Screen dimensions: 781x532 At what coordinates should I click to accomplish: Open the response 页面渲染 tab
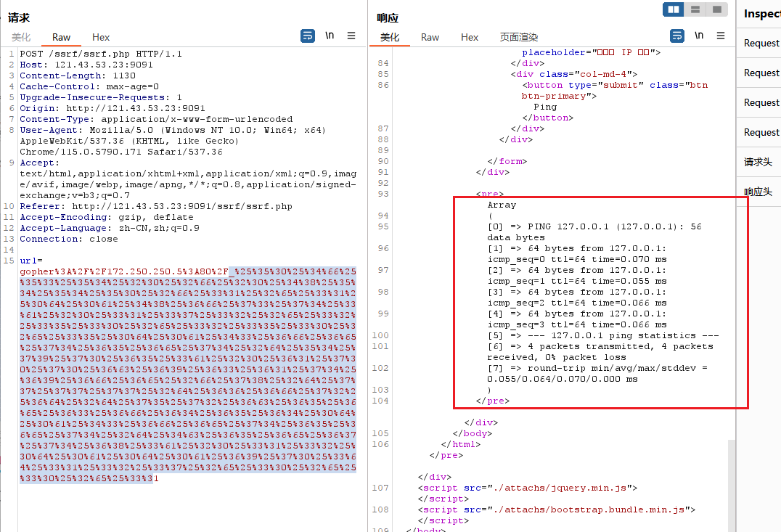[x=518, y=37]
